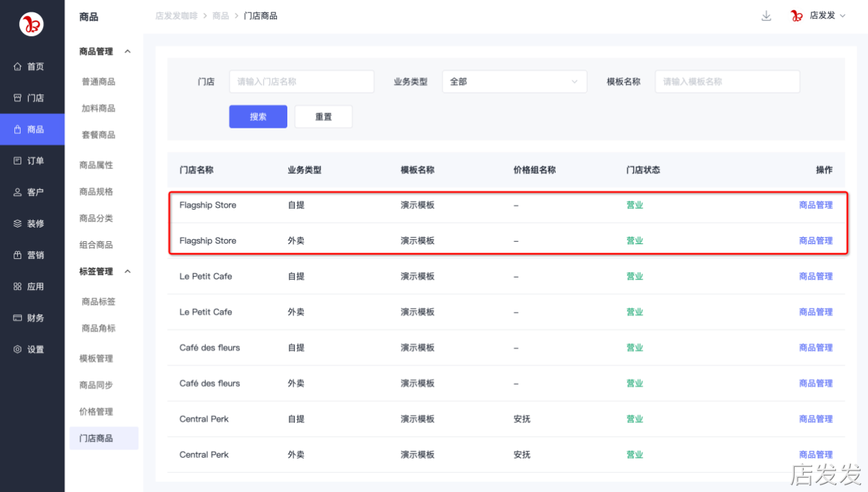Click the 价格组名称 column header

[534, 169]
